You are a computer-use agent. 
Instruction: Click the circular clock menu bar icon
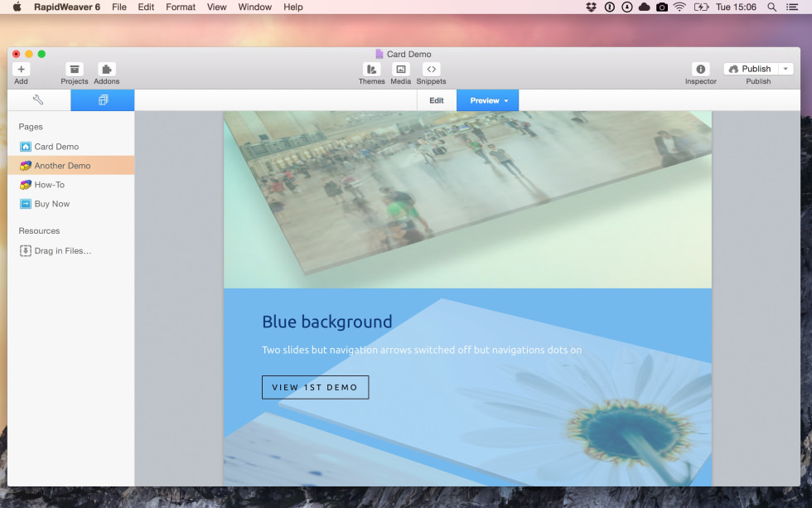627,7
